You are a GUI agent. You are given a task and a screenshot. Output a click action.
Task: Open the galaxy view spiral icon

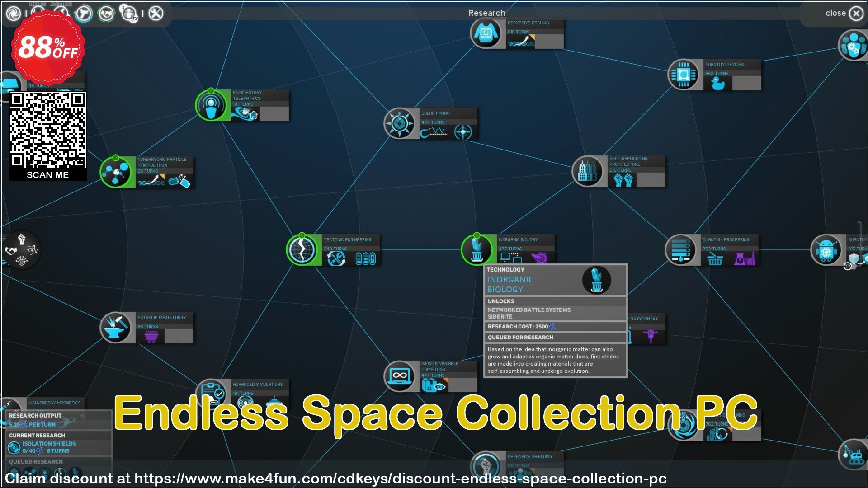coord(14,14)
